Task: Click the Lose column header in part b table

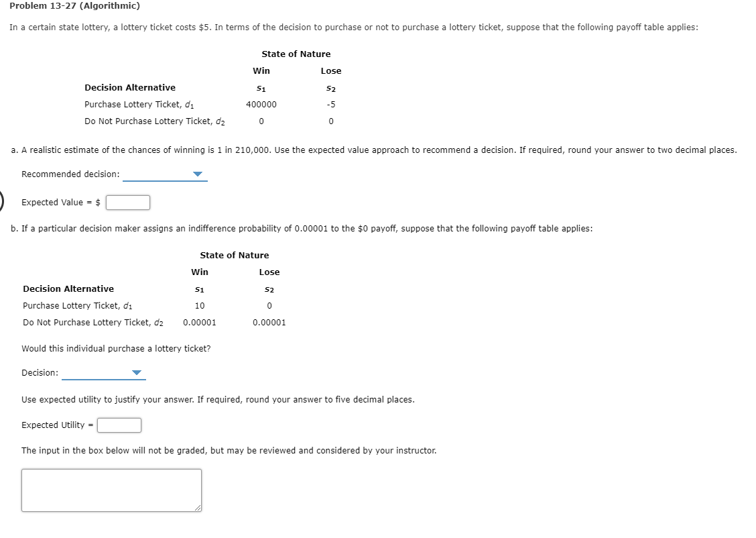Action: coord(269,272)
